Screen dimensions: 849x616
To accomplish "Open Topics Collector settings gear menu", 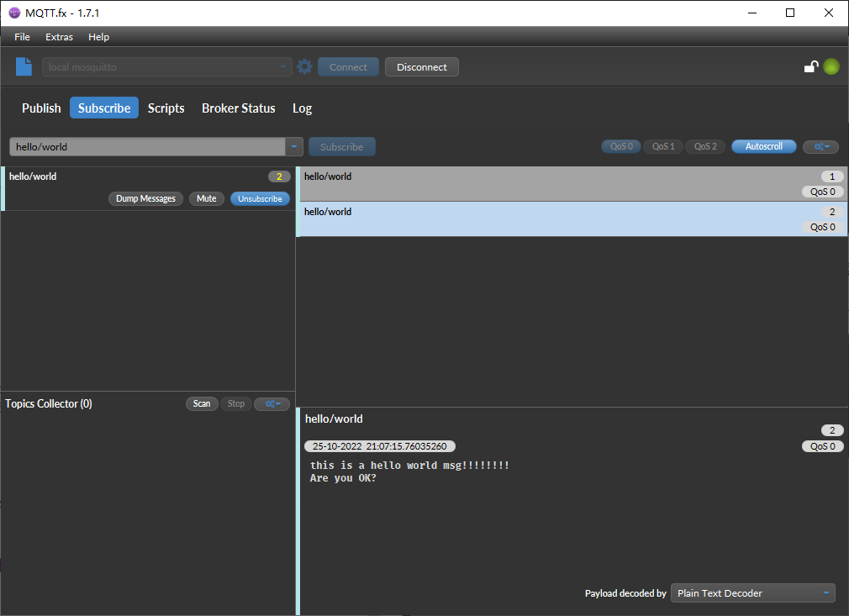I will point(272,404).
